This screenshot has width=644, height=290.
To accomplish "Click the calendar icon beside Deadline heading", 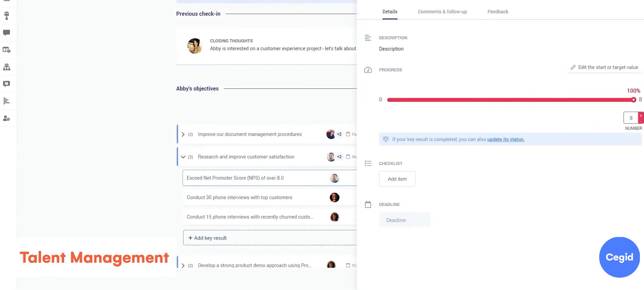I will point(368,205).
